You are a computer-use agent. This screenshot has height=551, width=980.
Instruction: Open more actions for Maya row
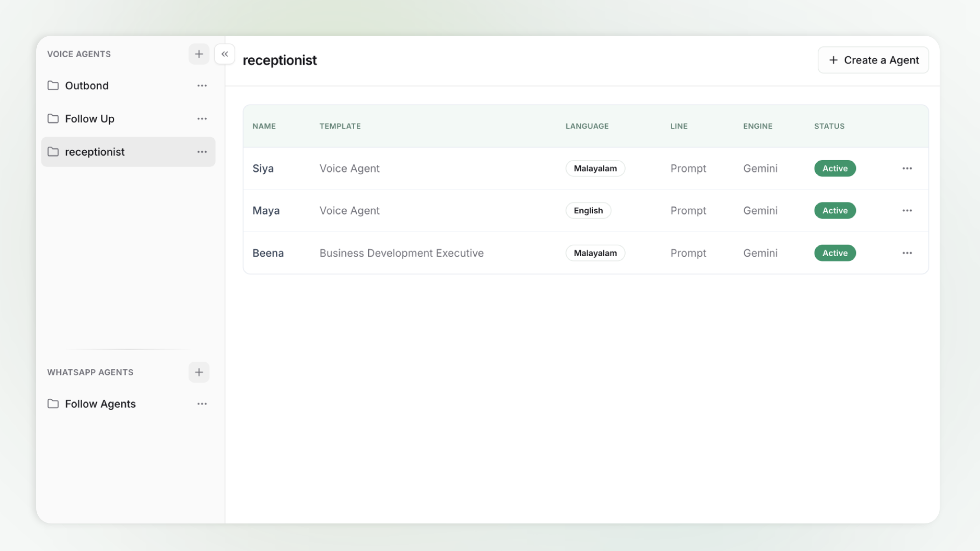click(x=907, y=211)
